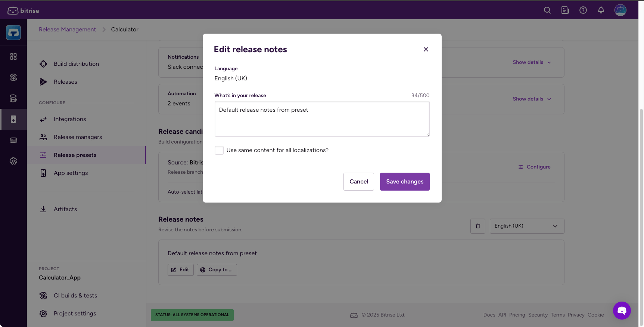Click the settings gear in left rail
The width and height of the screenshot is (644, 327).
tap(13, 161)
